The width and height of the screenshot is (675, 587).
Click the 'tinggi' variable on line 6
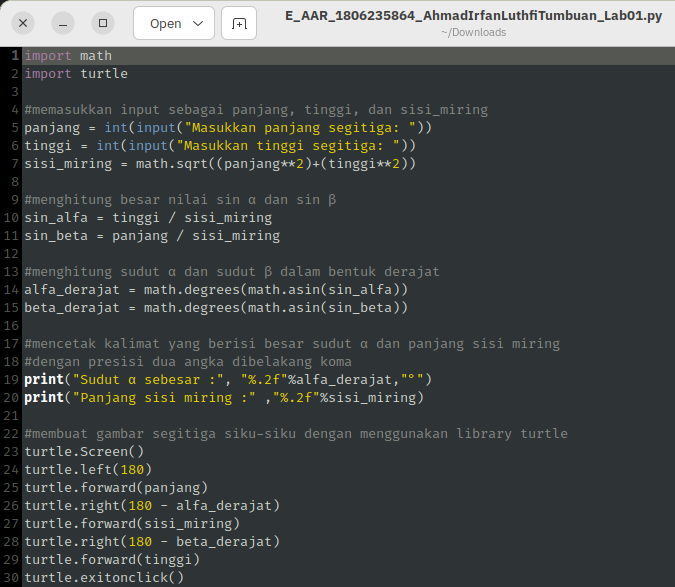(48, 146)
